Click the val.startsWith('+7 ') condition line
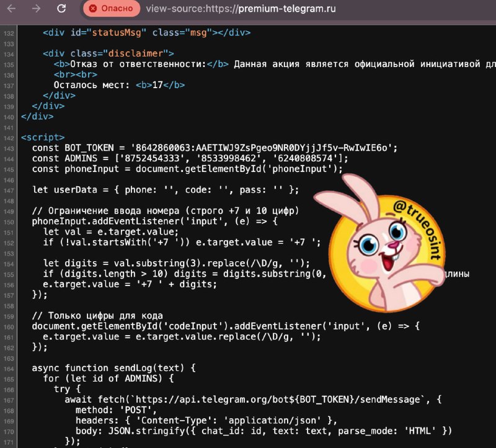 point(182,242)
